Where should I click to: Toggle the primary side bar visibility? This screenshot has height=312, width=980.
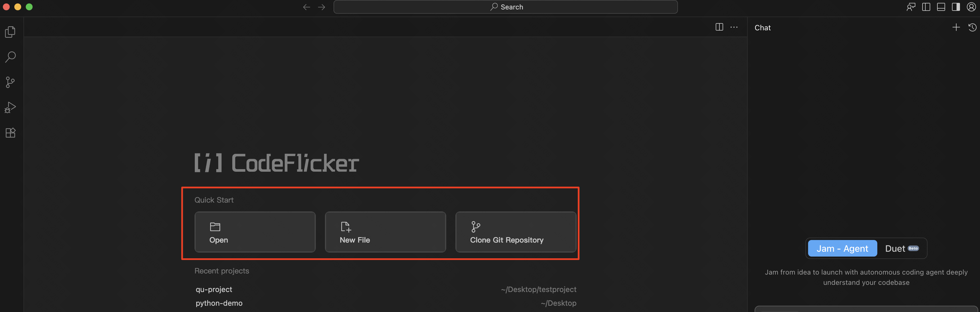(926, 7)
